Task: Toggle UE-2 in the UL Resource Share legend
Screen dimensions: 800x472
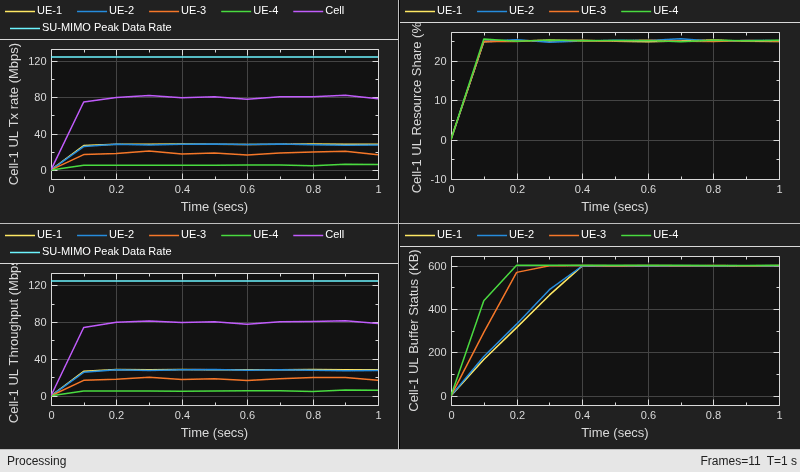Action: click(x=506, y=10)
